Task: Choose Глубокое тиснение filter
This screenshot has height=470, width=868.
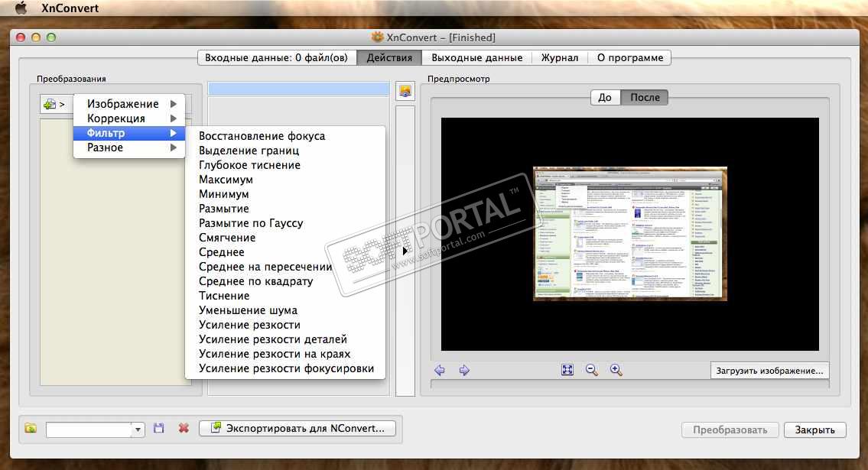Action: pos(285,165)
